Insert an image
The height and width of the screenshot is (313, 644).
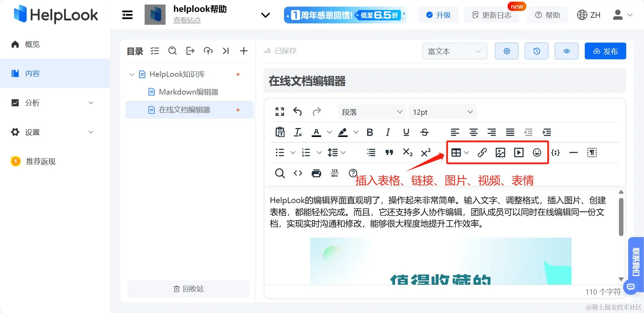point(500,152)
